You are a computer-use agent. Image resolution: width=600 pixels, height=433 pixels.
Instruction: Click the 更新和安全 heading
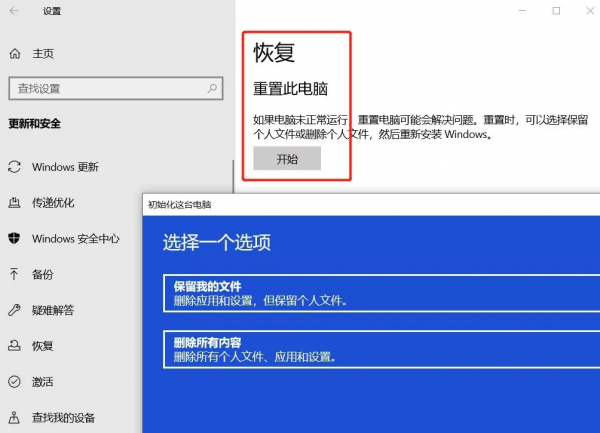34,124
